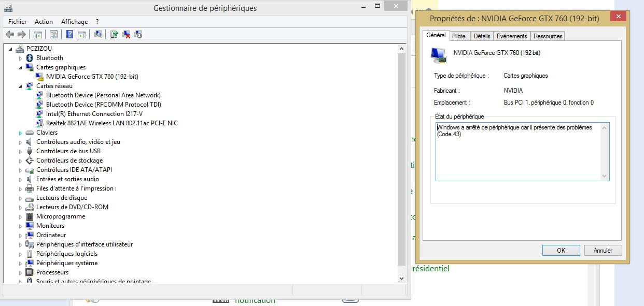Viewport: 644px width, 306px height.
Task: Click the Lecteurs de DVD/CD-ROM icon
Action: (30, 207)
